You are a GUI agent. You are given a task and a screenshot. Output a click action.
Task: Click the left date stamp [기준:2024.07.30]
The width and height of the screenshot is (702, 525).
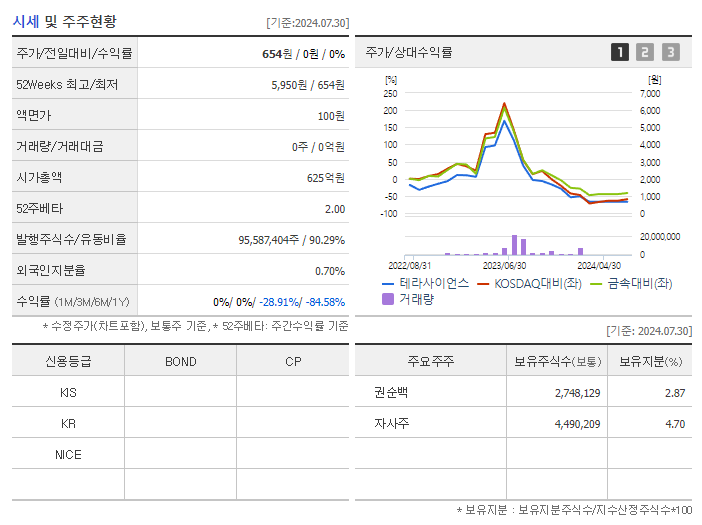(308, 23)
